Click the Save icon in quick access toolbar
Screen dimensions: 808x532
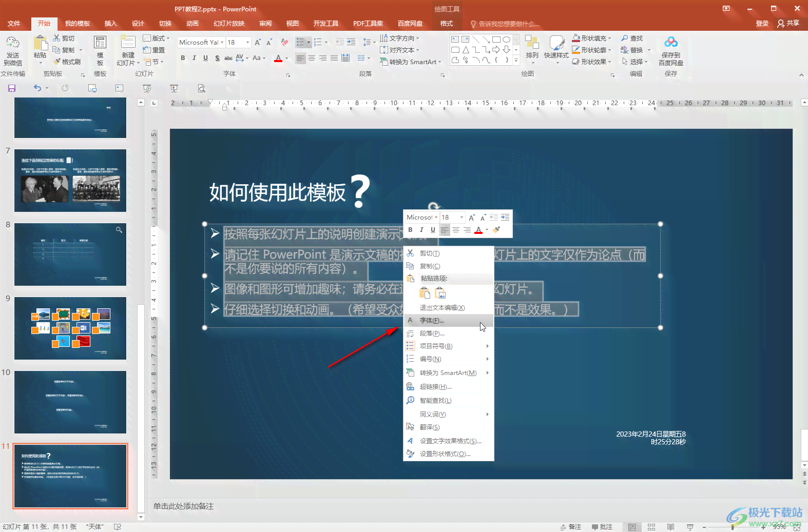12,88
